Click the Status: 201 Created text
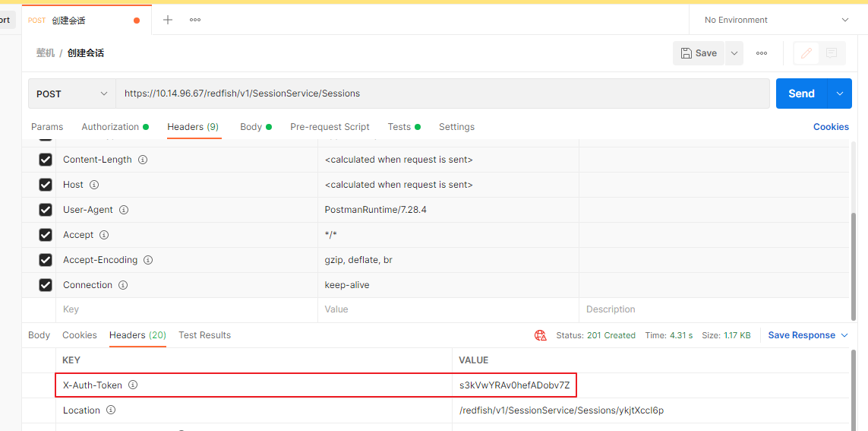Viewport: 868px width, 431px height. (595, 335)
